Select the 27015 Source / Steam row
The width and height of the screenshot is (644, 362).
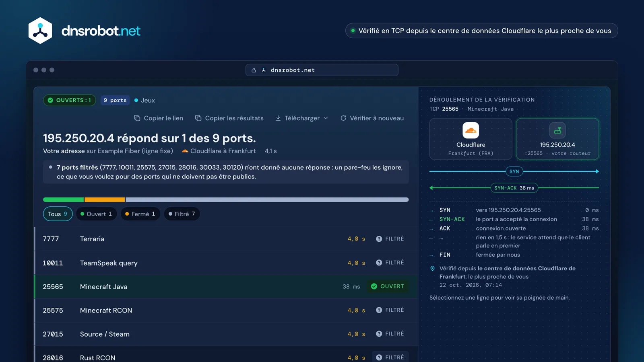coord(226,334)
